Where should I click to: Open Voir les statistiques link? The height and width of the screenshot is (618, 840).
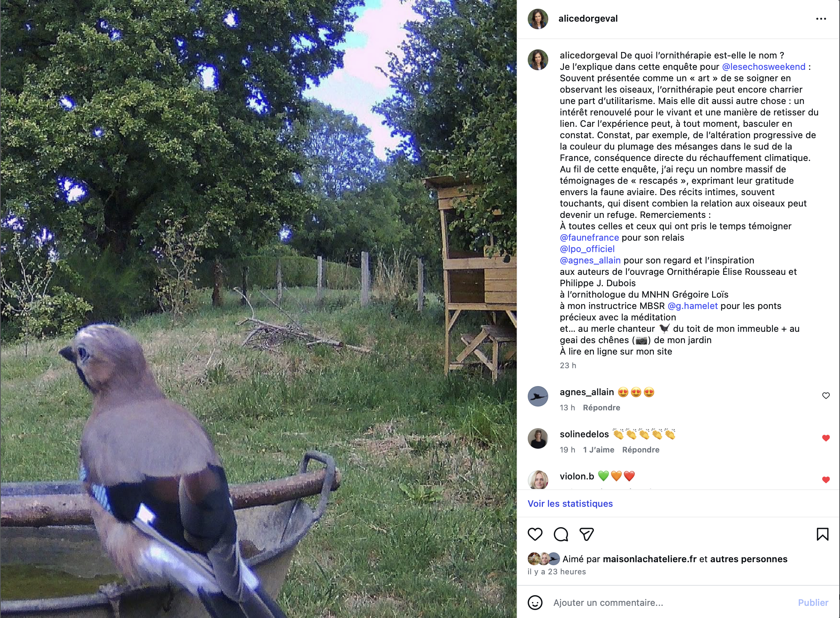point(570,503)
